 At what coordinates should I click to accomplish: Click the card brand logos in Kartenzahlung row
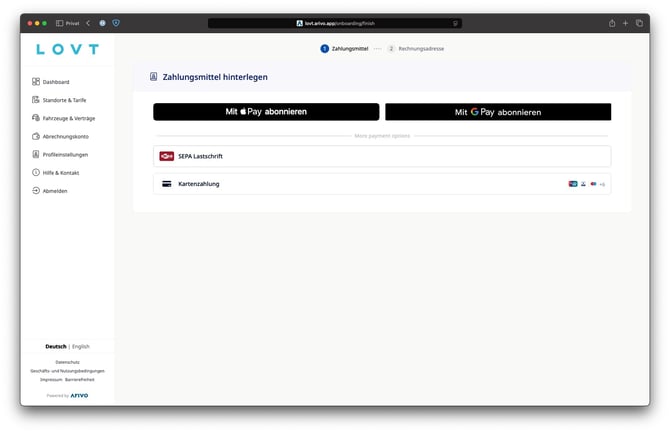coord(587,184)
